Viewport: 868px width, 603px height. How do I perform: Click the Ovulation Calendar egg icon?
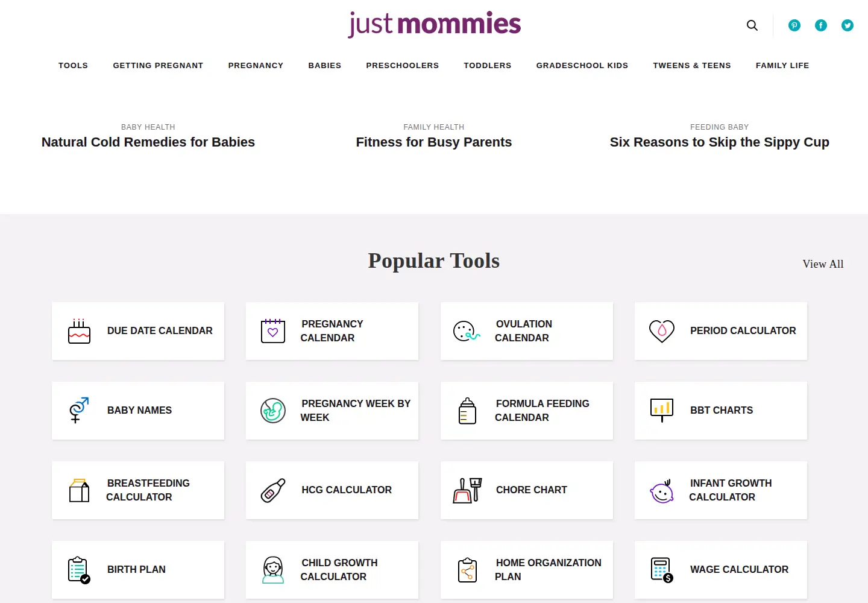coord(467,331)
